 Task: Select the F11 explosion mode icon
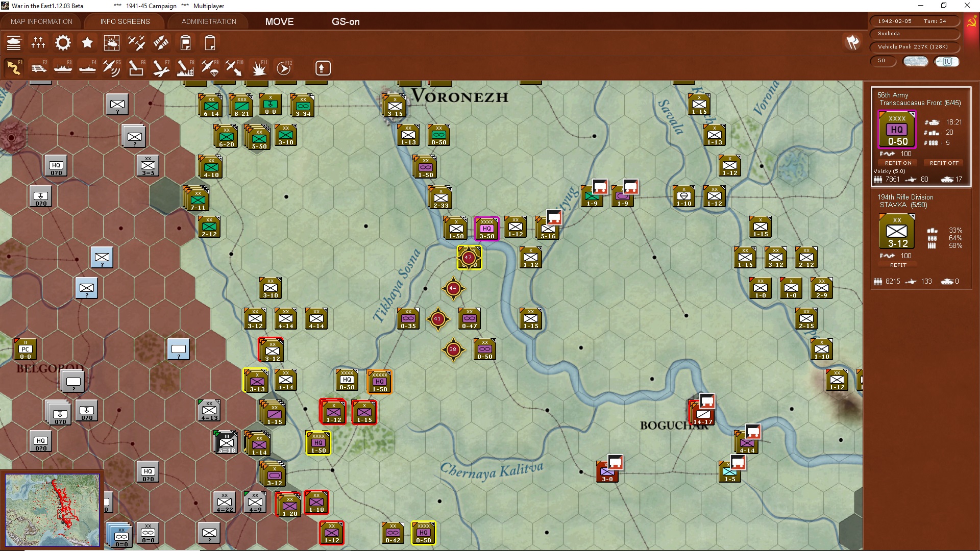(x=259, y=68)
